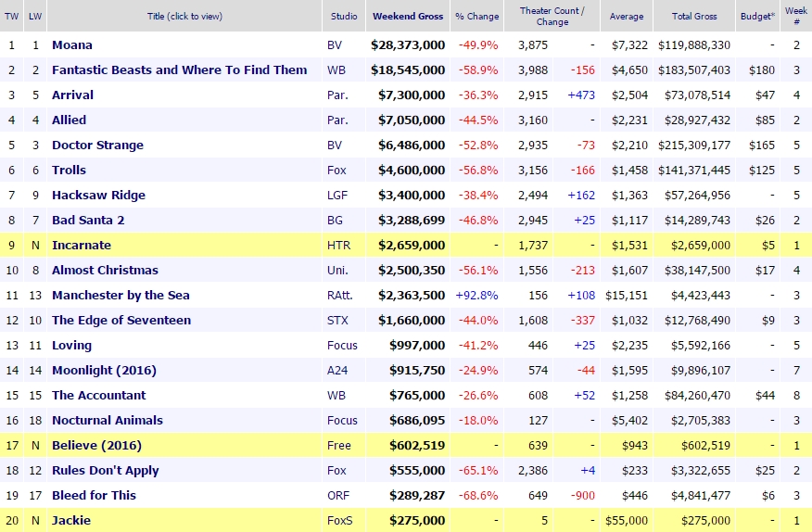Click the A24 studio link
Screen dimensions: 812x532
[337, 371]
